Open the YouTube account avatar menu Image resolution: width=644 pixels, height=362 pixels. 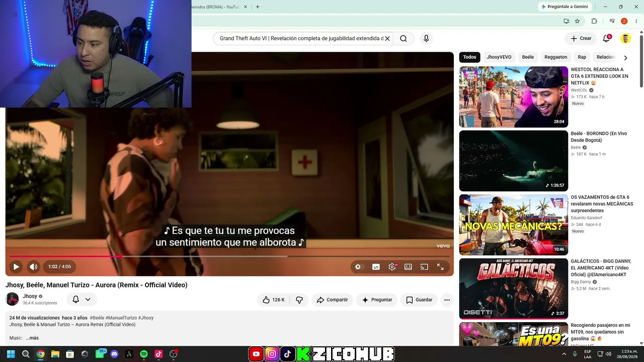coord(625,39)
